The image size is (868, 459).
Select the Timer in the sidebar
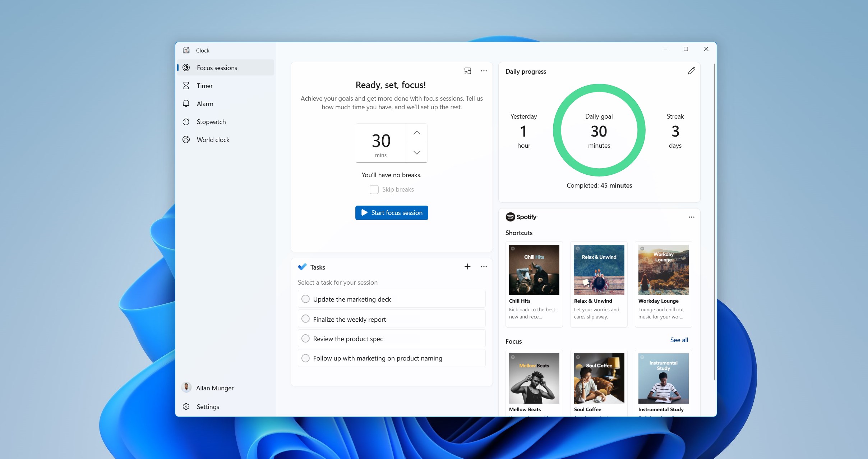coord(204,86)
